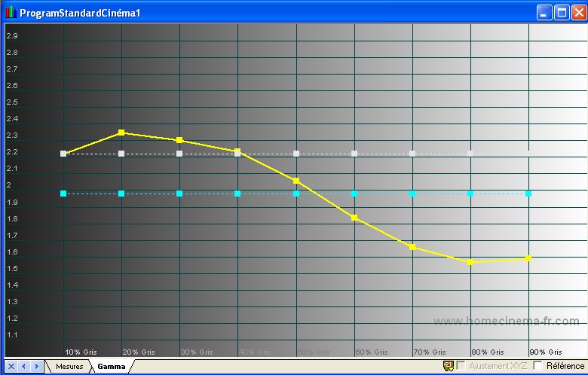The image size is (588, 375).
Task: Click the right tab scroll arrow
Action: coord(36,366)
